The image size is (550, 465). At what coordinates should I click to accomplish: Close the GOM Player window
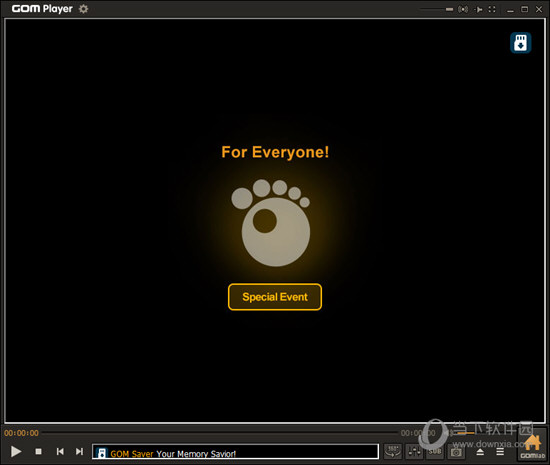(539, 9)
